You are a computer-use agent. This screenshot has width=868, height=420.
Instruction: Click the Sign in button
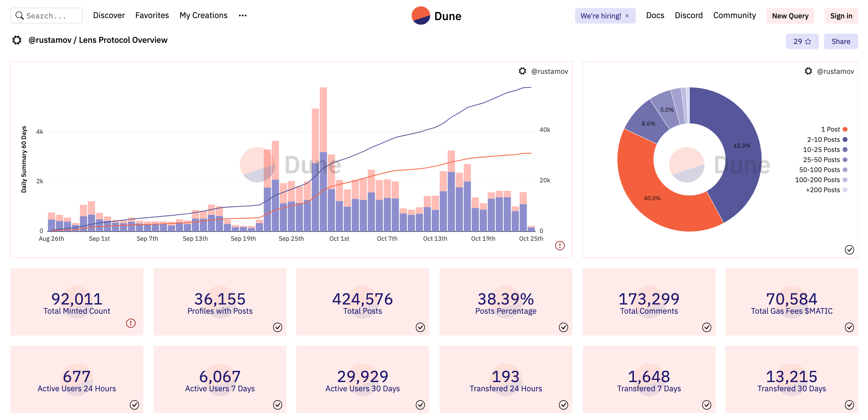pos(841,16)
